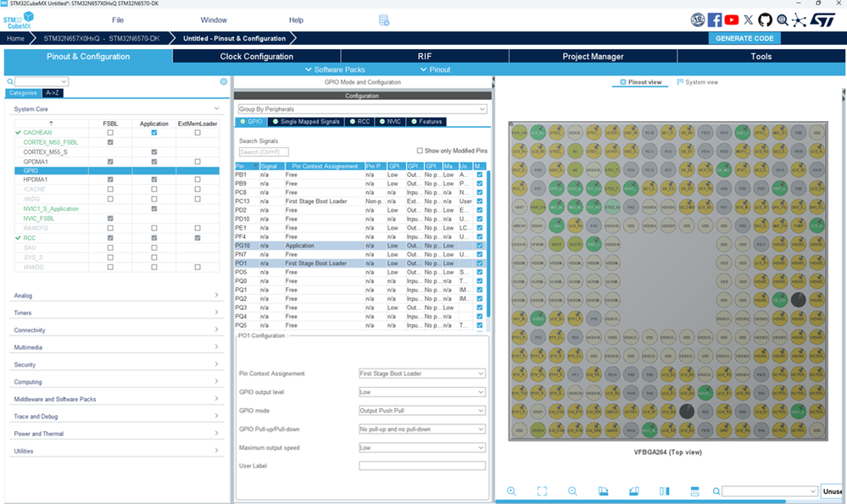Click the GENERATE CODE button
The height and width of the screenshot is (504, 847).
pos(744,38)
